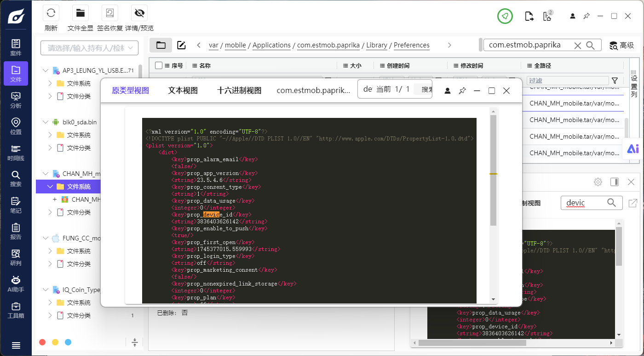Open the floating Ai panel button

(633, 149)
